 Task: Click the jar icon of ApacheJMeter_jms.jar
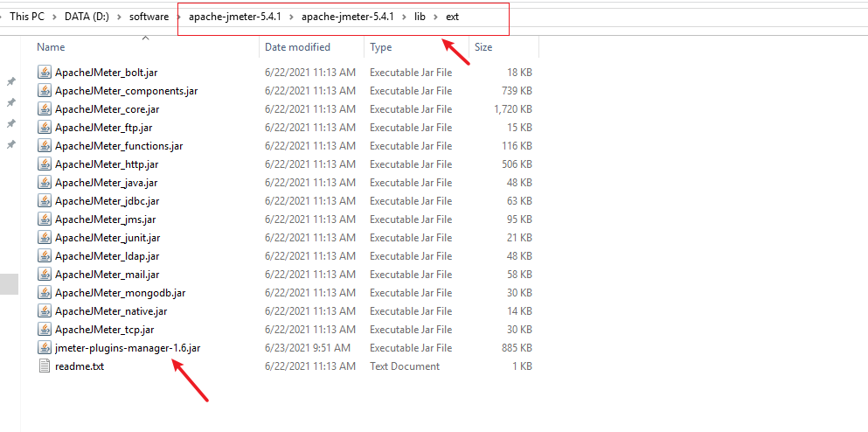(45, 219)
